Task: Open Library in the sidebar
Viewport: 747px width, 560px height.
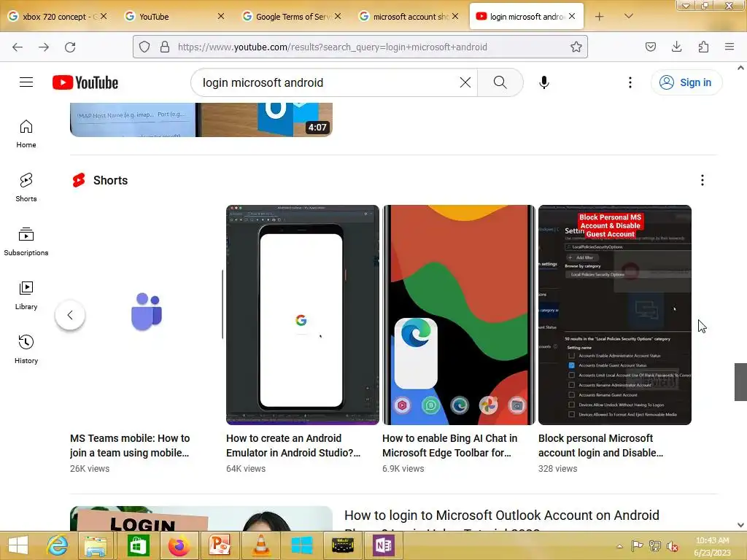Action: pyautogui.click(x=26, y=296)
